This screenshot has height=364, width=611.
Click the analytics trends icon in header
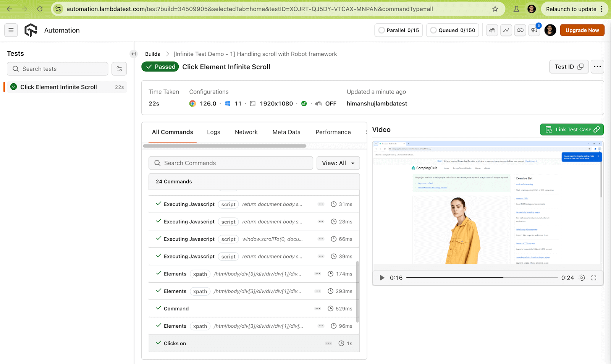(506, 30)
